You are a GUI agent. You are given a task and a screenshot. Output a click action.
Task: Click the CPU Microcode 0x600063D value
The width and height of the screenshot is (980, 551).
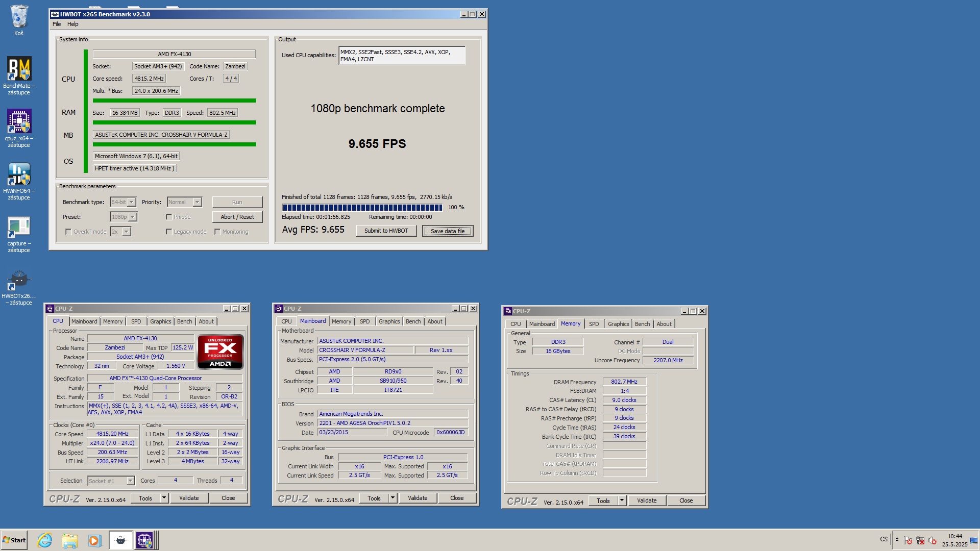(x=451, y=432)
